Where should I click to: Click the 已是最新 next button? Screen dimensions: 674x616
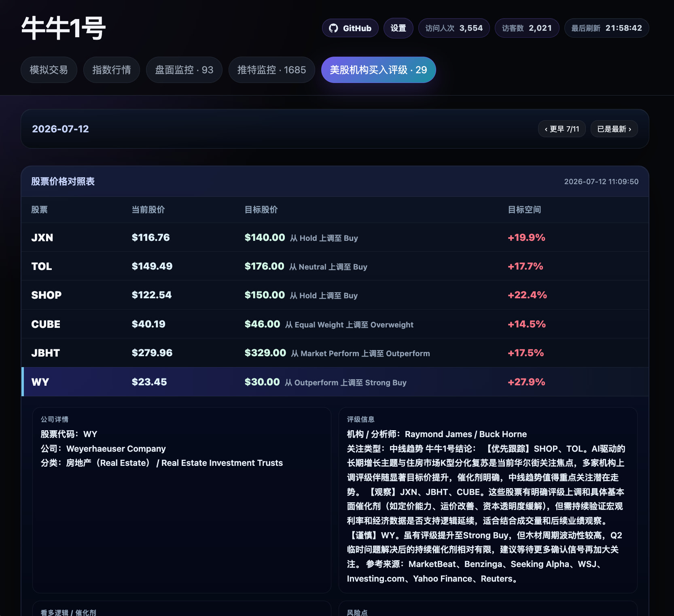pyautogui.click(x=614, y=129)
